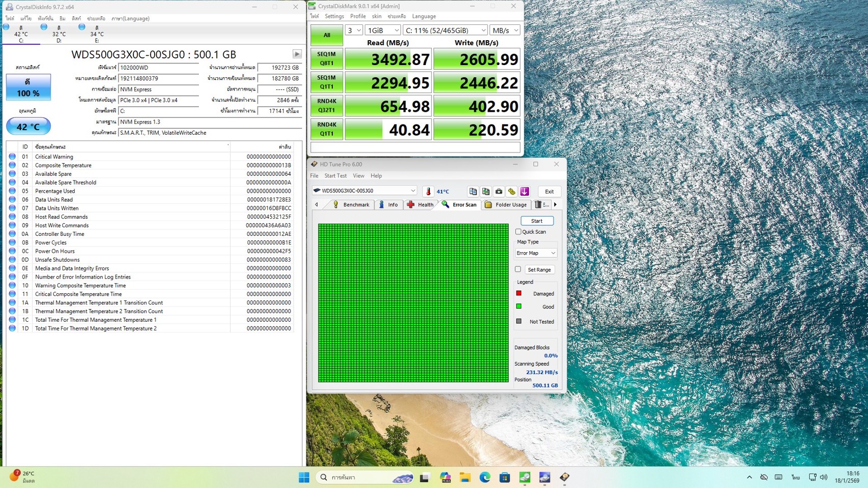Click the red Damaged legend swatch
Viewport: 868px width, 488px height.
[x=519, y=293]
